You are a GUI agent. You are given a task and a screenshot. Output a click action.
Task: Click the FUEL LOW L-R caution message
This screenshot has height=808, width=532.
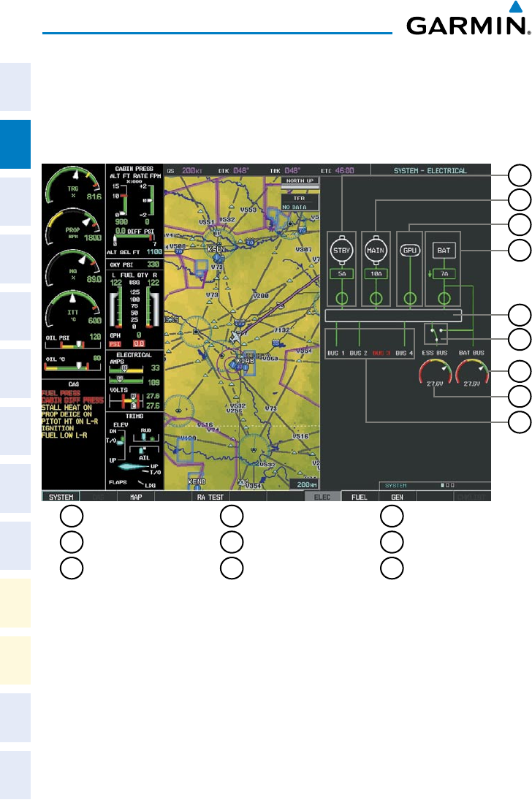(64, 435)
